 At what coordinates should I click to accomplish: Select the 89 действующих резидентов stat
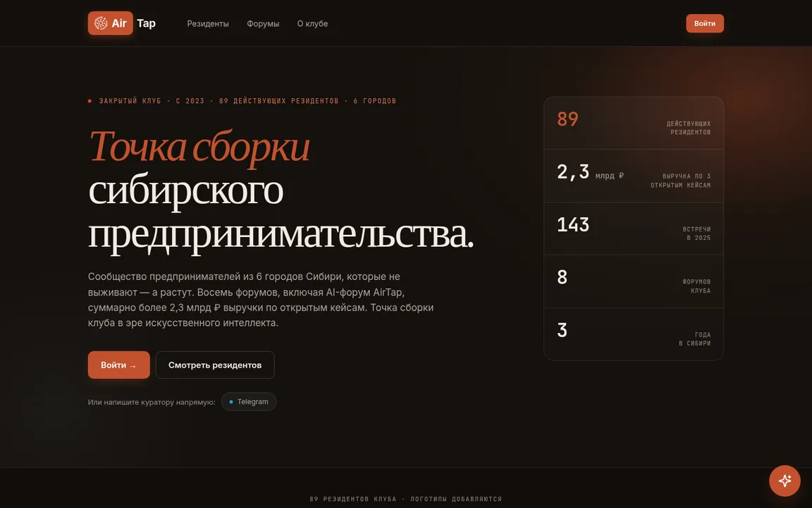click(634, 123)
